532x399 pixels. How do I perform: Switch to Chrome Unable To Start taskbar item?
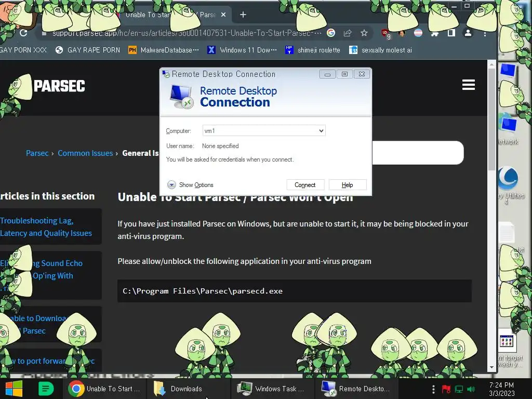point(104,389)
